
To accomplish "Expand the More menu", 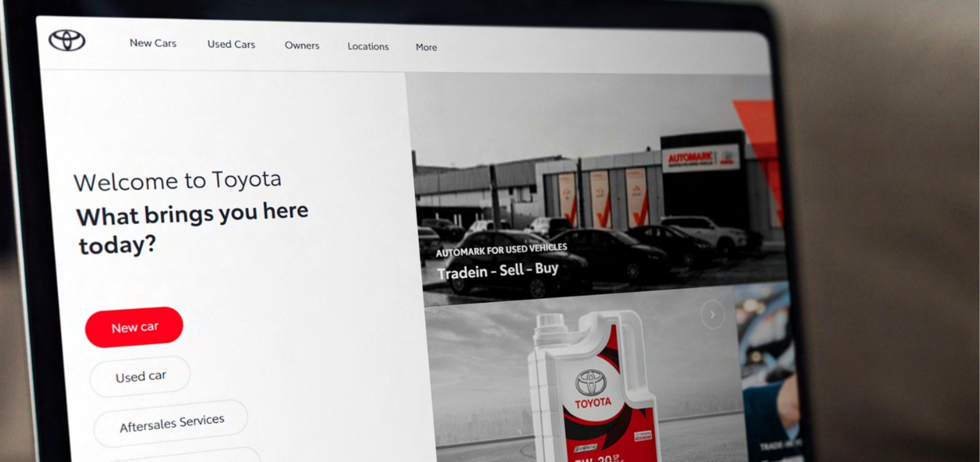I will 426,47.
